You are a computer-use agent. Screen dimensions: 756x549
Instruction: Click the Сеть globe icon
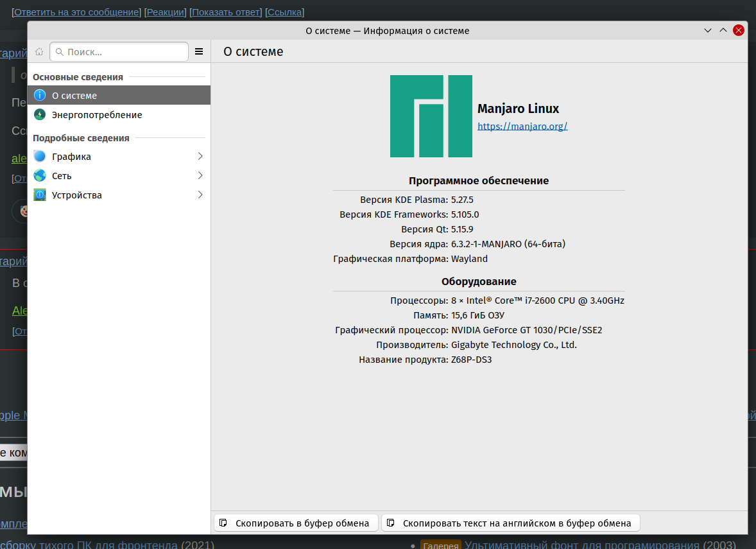tap(40, 175)
